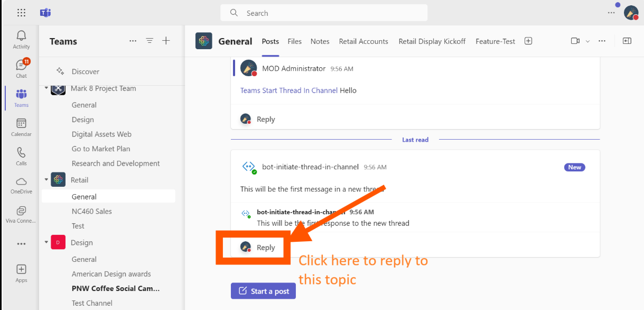Click the Design team red avatar
The height and width of the screenshot is (310, 644).
click(58, 242)
